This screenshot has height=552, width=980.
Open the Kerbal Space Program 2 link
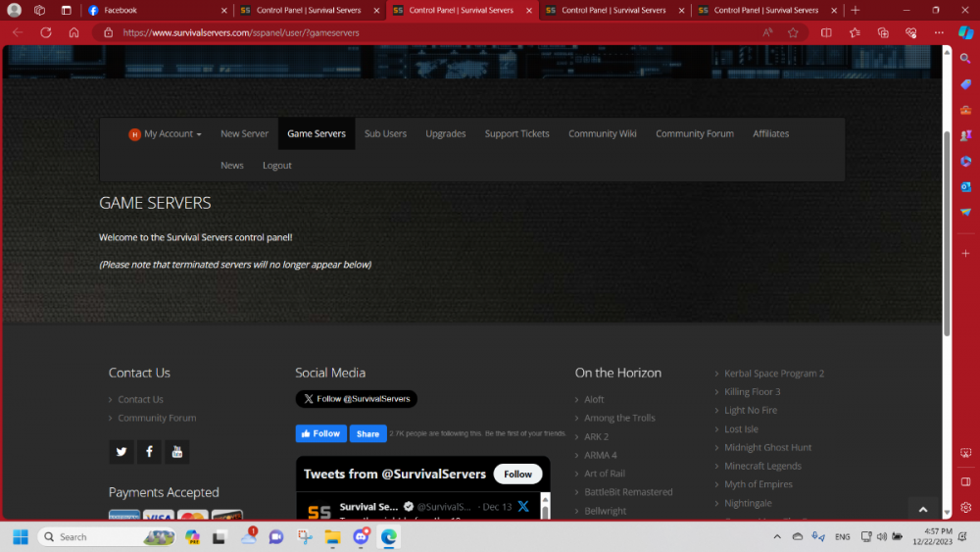pos(774,374)
